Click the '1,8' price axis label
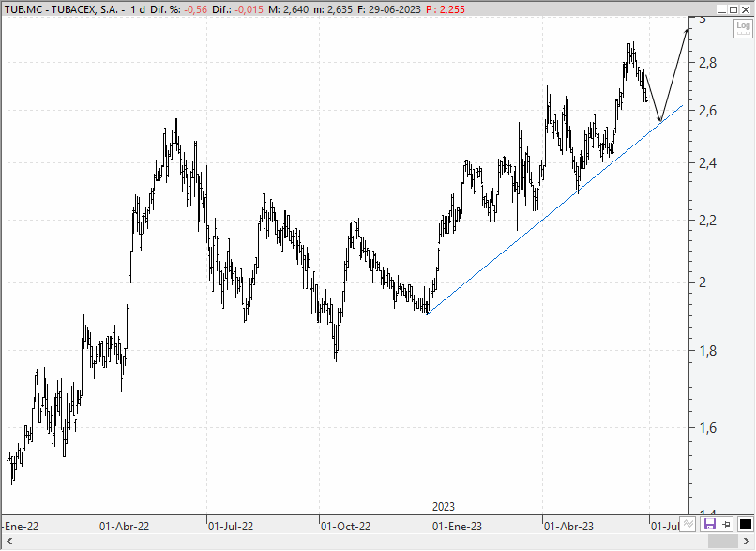This screenshot has height=551, width=756. point(708,351)
